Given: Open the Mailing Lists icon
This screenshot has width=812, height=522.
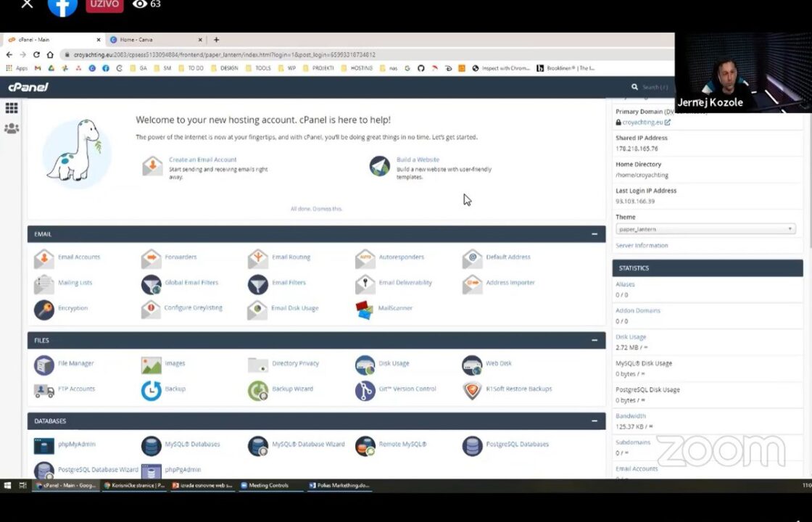Looking at the screenshot, I should [x=44, y=283].
